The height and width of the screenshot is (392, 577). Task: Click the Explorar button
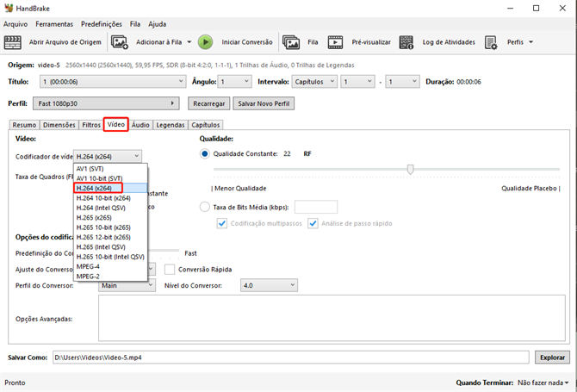552,357
